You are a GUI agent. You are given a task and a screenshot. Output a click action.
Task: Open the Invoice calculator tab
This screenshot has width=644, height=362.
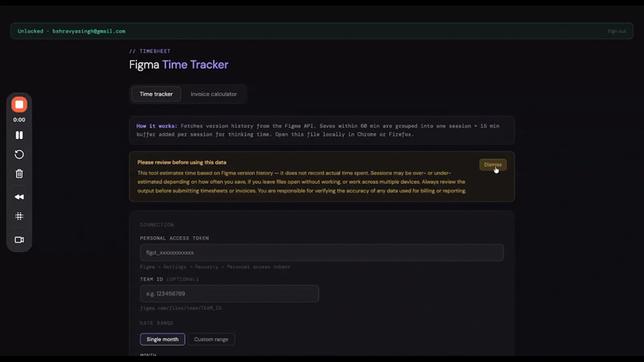tap(214, 94)
